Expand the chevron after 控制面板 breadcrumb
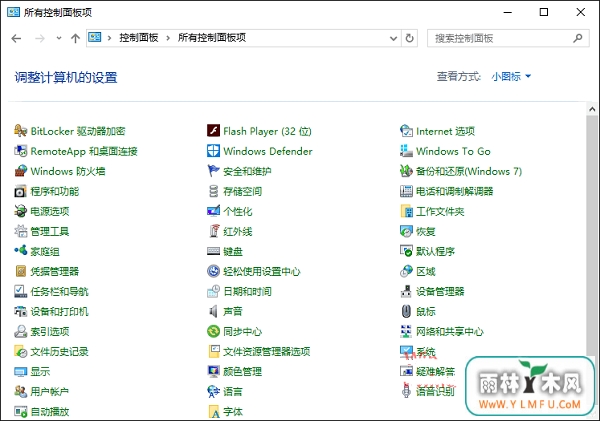600x421 pixels. pos(168,38)
